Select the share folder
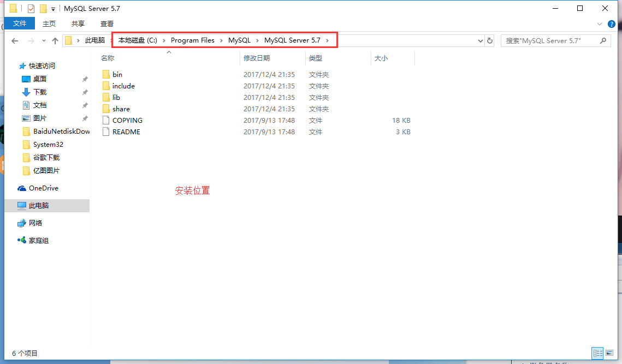The height and width of the screenshot is (364, 622). click(x=121, y=109)
